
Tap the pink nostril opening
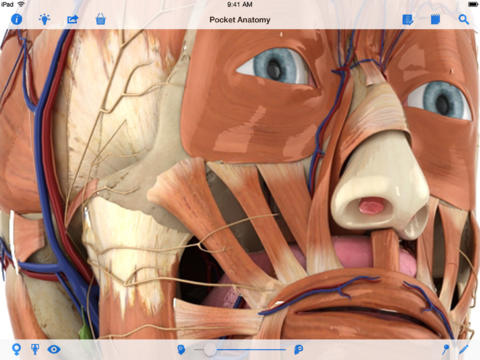371,205
